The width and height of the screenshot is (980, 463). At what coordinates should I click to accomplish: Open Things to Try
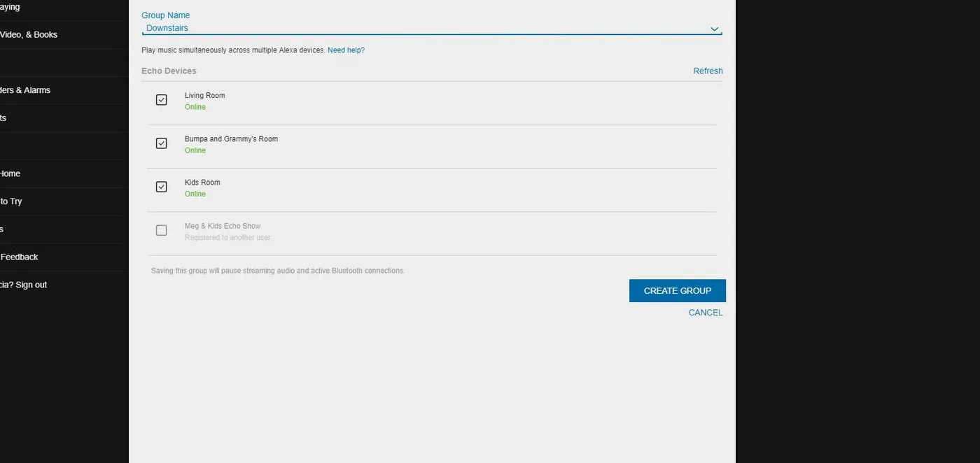click(x=11, y=201)
